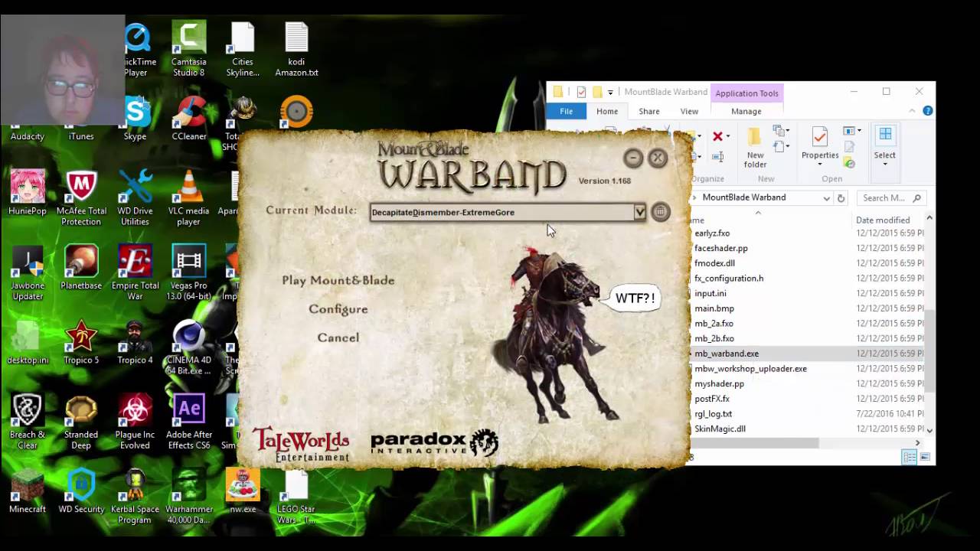Select the Kerbal Space Program icon
The height and width of the screenshot is (551, 980).
136,497
